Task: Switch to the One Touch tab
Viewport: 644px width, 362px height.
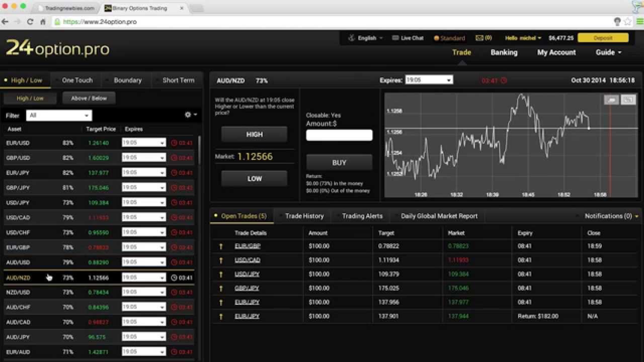Action: pyautogui.click(x=77, y=80)
